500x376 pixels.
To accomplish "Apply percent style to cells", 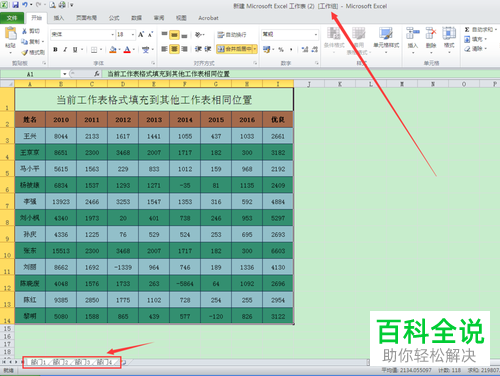I will tap(281, 50).
